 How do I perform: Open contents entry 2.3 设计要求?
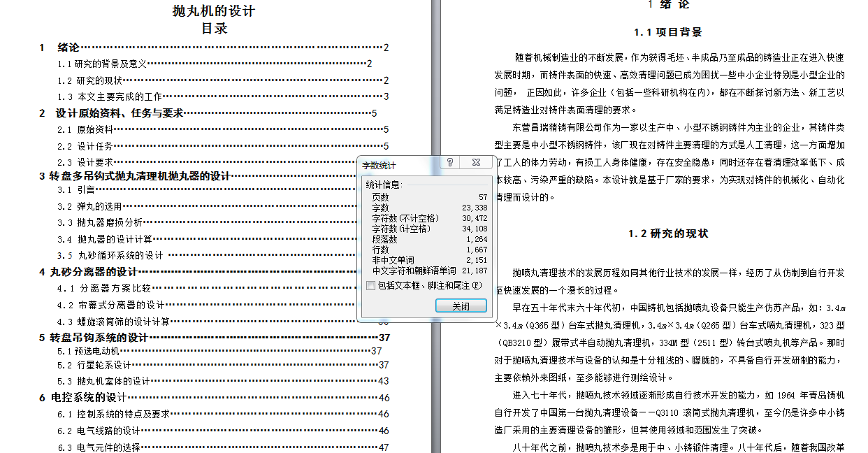pyautogui.click(x=208, y=162)
